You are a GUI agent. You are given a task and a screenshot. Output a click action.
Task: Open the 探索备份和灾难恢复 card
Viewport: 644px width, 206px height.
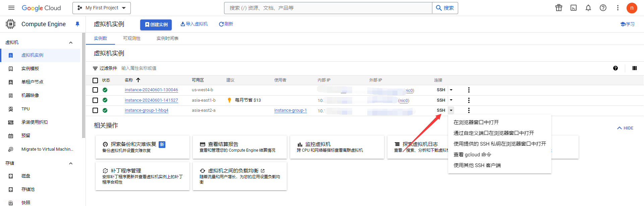tap(143, 147)
